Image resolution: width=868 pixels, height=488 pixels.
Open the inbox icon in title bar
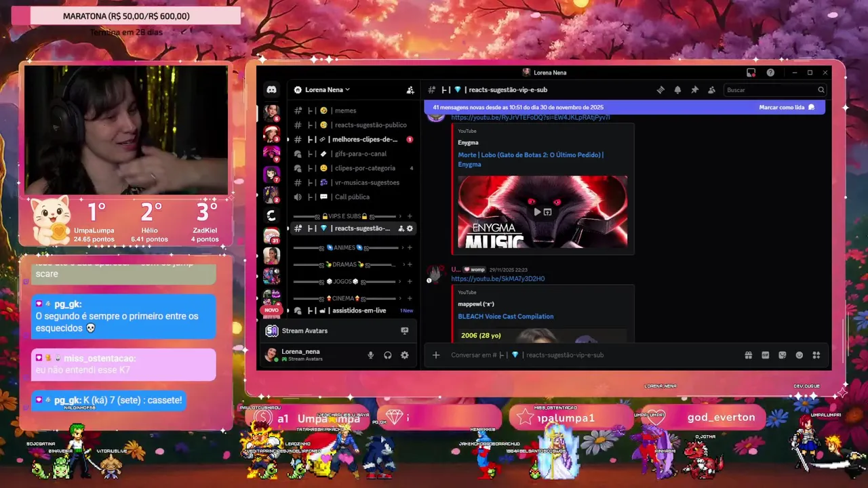[751, 73]
